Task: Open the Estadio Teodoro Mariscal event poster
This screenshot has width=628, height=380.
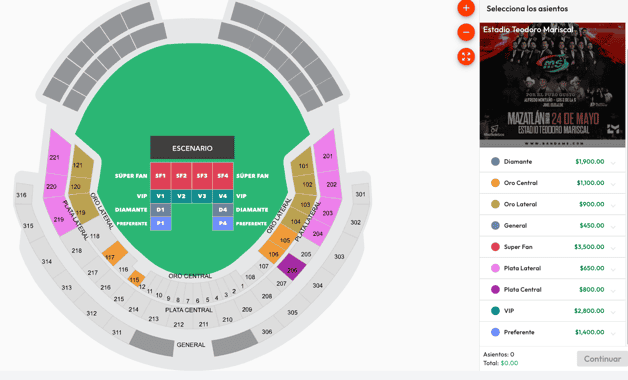Action: (552, 85)
